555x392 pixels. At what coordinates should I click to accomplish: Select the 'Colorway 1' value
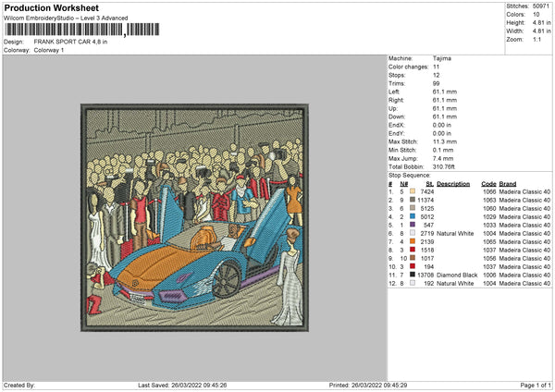[x=49, y=50]
